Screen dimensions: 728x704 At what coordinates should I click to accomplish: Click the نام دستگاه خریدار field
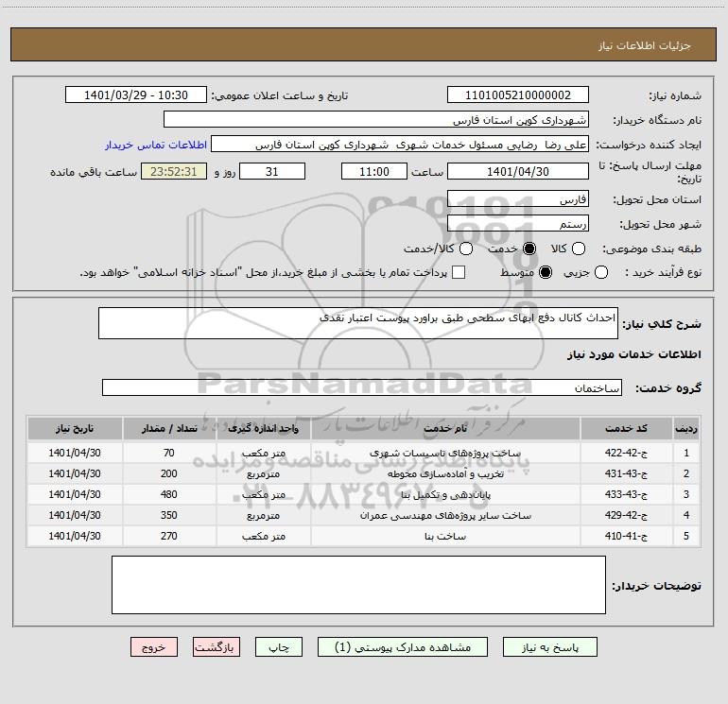(376, 119)
